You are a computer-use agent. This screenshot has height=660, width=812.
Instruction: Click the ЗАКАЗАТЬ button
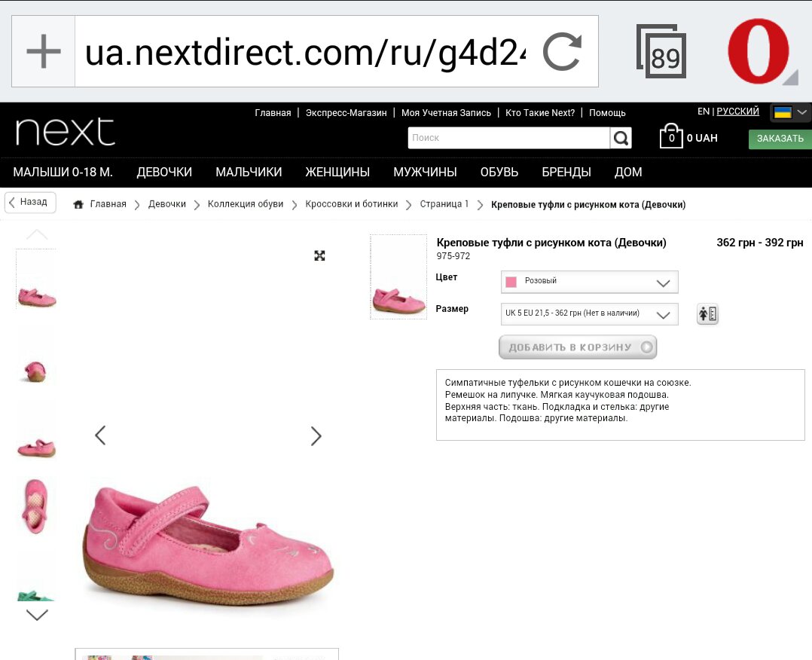780,139
